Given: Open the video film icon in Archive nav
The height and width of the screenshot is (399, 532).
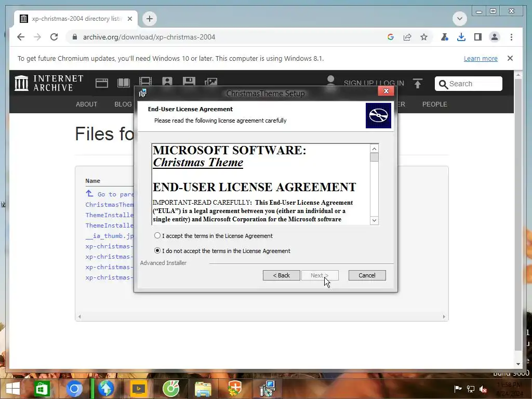Looking at the screenshot, I should tap(145, 82).
